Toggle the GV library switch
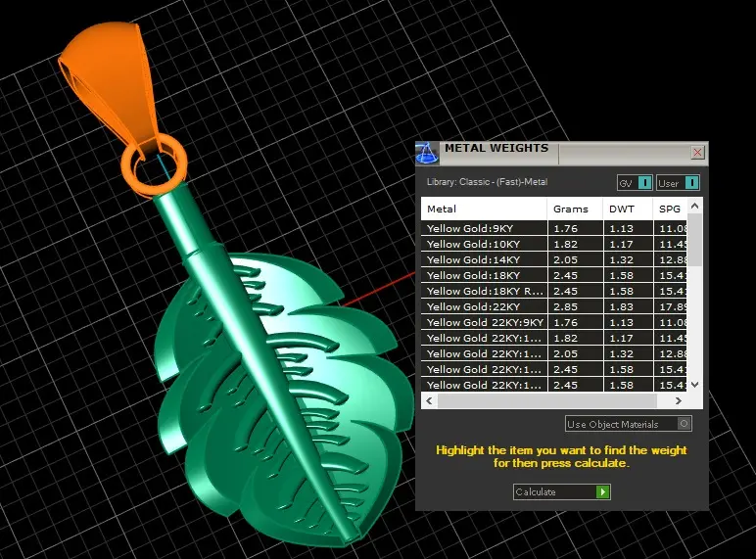The image size is (756, 559). 635,183
